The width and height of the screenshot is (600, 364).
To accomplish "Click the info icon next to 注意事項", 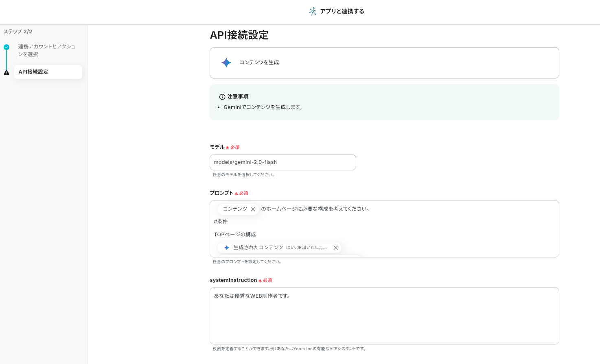I will coord(222,97).
